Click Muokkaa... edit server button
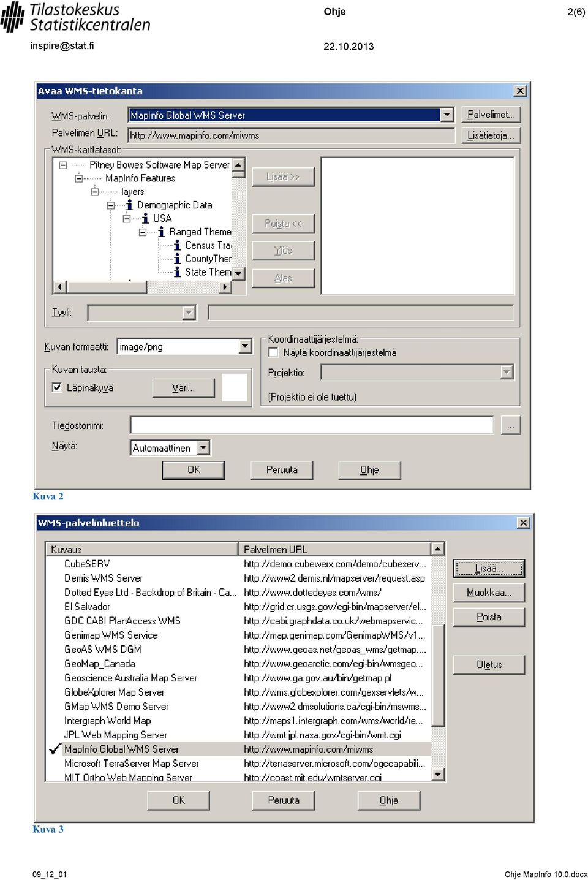This screenshot has height=880, width=588. click(x=489, y=593)
